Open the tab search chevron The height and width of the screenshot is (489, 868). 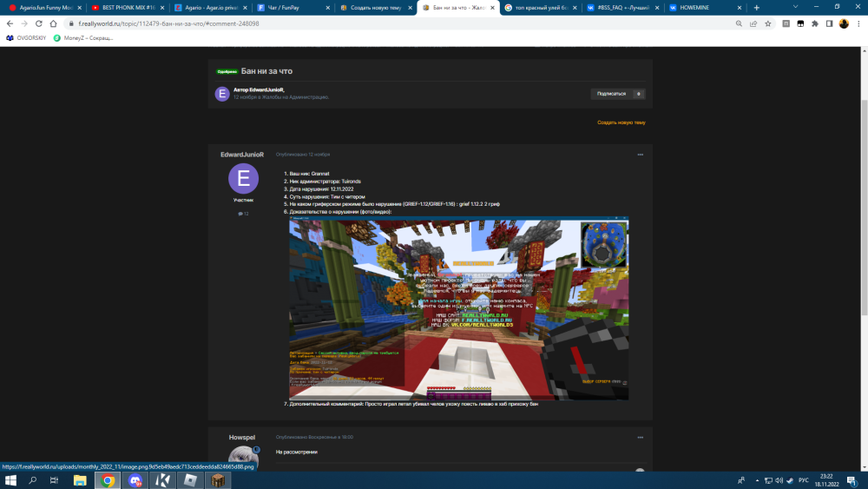[x=795, y=7]
